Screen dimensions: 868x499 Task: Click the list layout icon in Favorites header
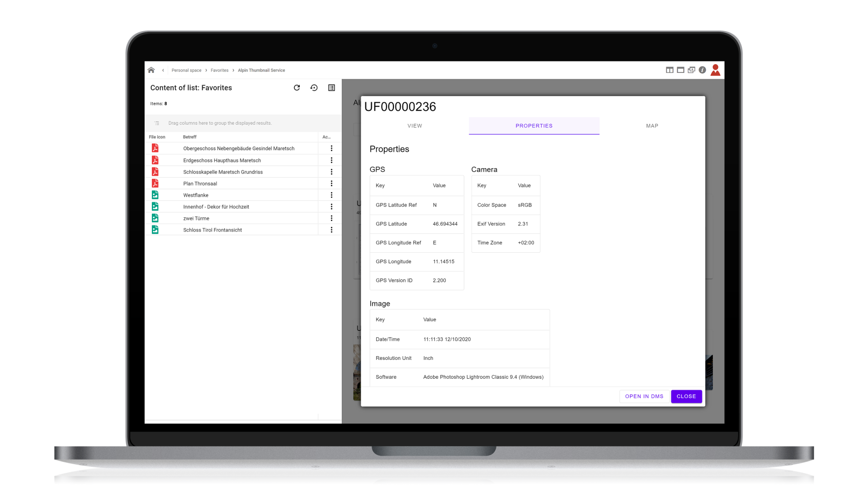tap(331, 88)
